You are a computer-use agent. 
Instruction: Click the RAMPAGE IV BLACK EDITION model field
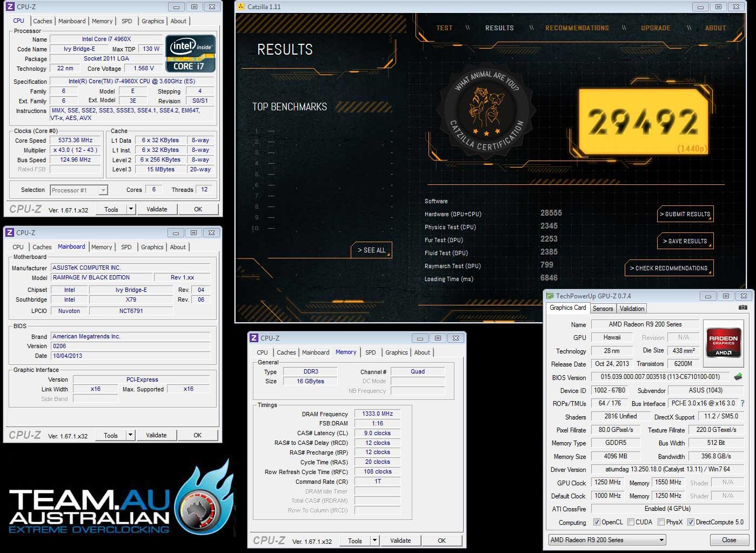[x=102, y=277]
